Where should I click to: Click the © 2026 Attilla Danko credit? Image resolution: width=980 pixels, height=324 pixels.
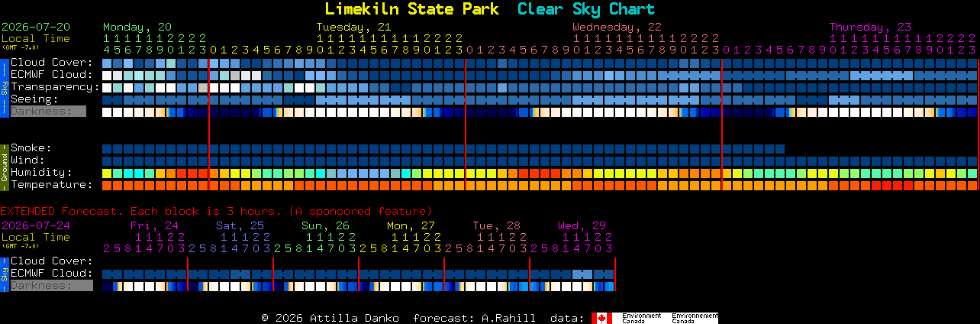tap(330, 318)
